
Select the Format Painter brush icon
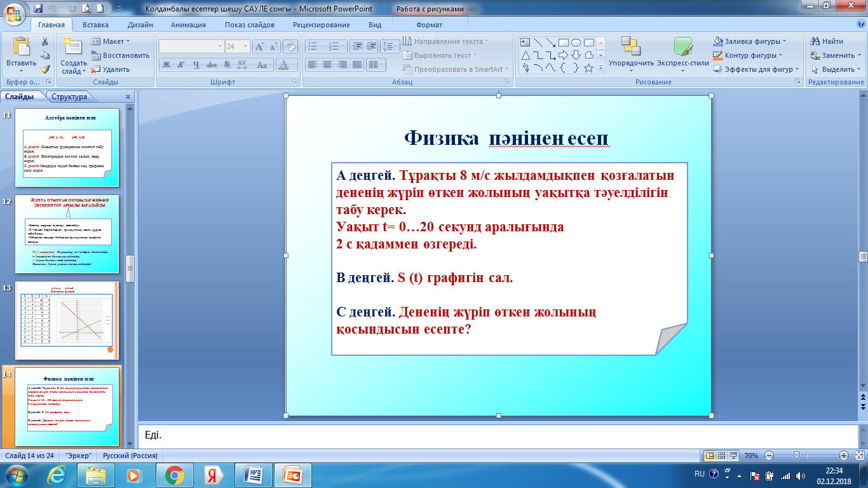45,69
